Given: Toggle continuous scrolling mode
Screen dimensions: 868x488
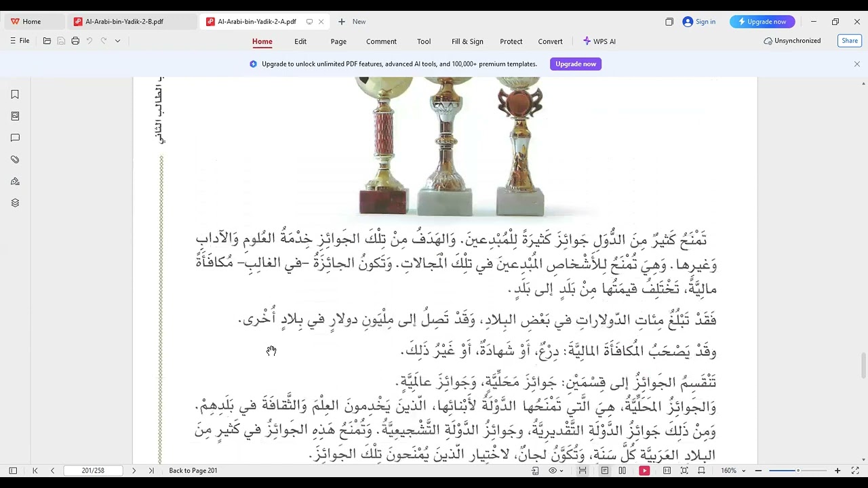Looking at the screenshot, I should [583, 470].
